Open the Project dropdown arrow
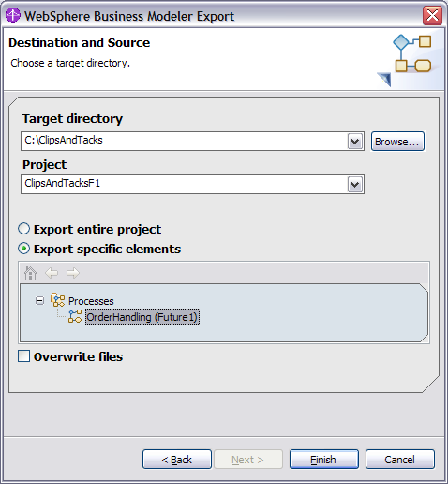 355,185
